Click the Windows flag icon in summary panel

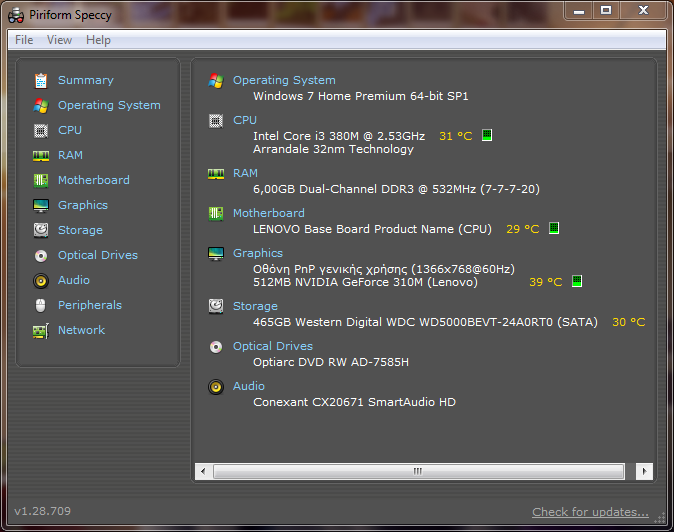[216, 80]
